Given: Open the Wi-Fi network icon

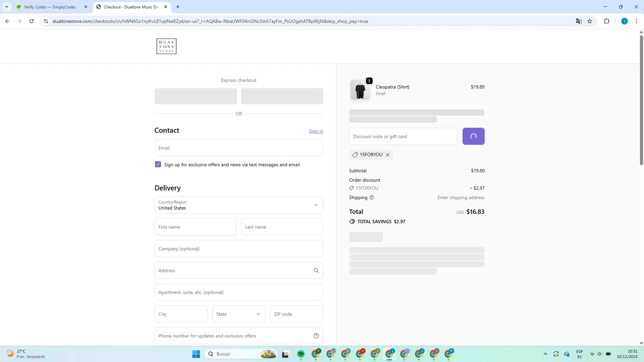Looking at the screenshot, I should tap(592, 354).
